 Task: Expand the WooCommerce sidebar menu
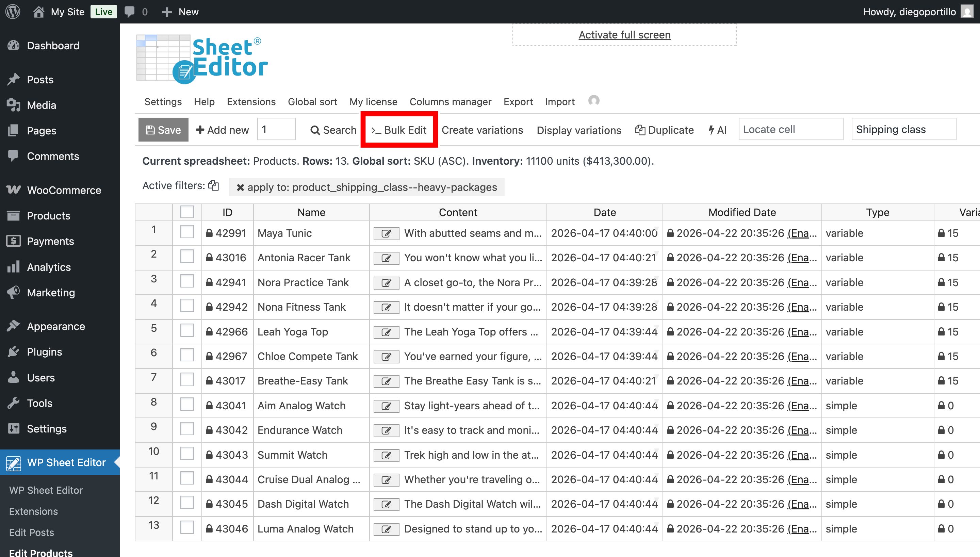(64, 190)
